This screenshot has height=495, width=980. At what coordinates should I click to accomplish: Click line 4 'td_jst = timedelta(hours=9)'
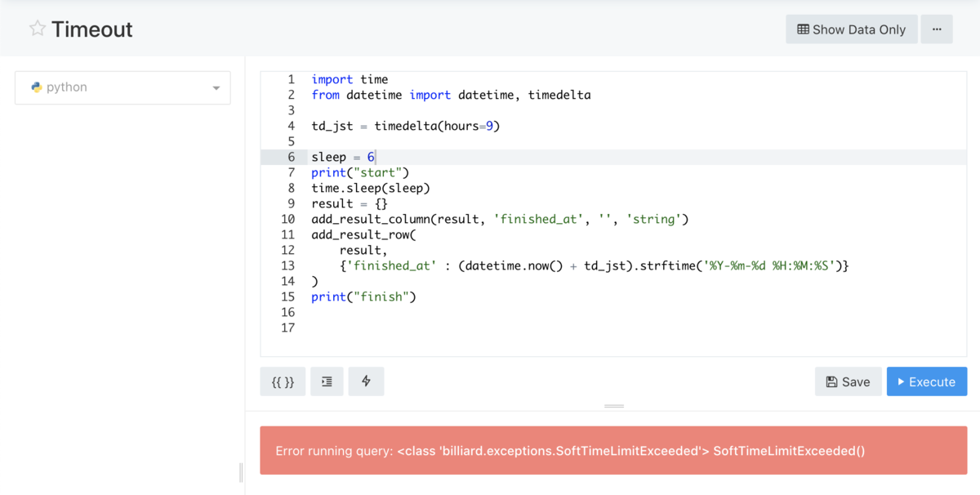(405, 126)
